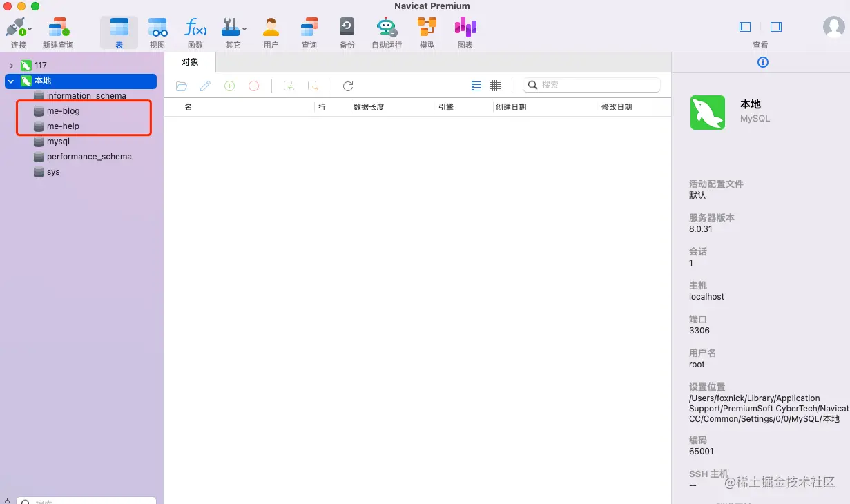Open the user account avatar
Viewport: 850px width, 504px height.
[833, 27]
